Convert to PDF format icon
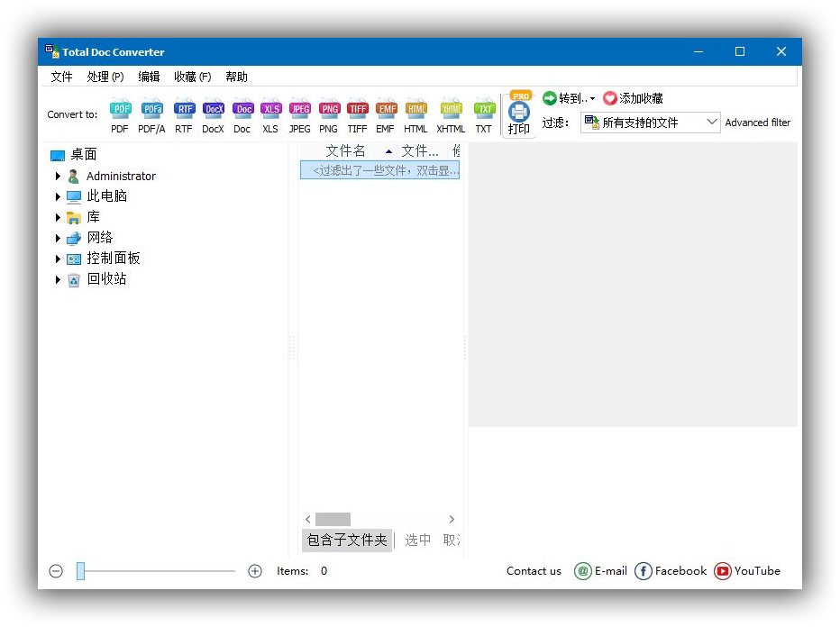The height and width of the screenshot is (627, 840). 120,115
